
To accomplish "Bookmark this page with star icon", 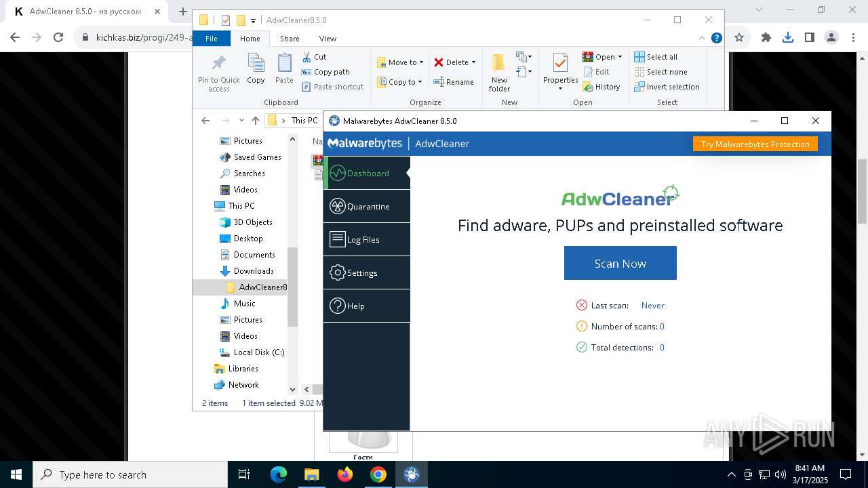I will pyautogui.click(x=739, y=38).
